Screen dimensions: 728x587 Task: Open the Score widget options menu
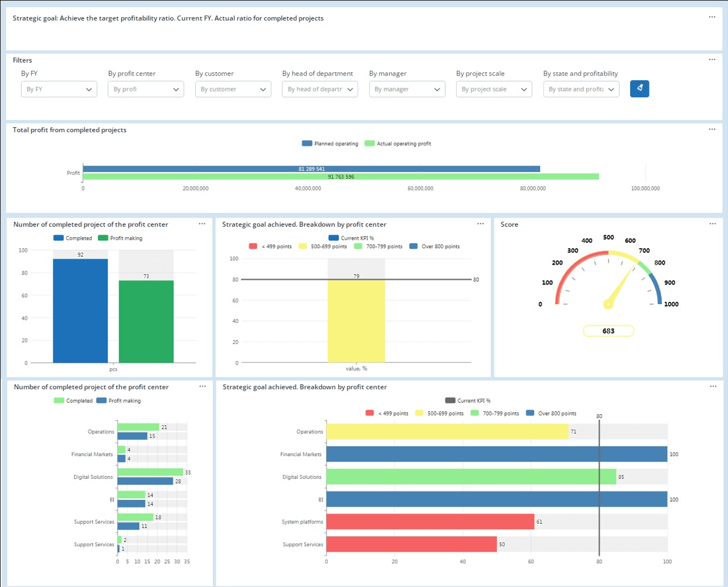click(x=712, y=224)
